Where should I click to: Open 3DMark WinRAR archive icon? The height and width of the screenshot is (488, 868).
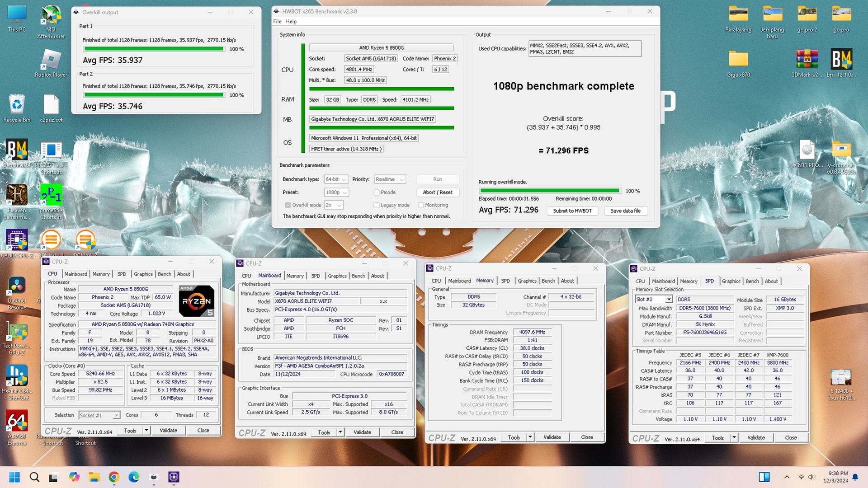point(807,64)
